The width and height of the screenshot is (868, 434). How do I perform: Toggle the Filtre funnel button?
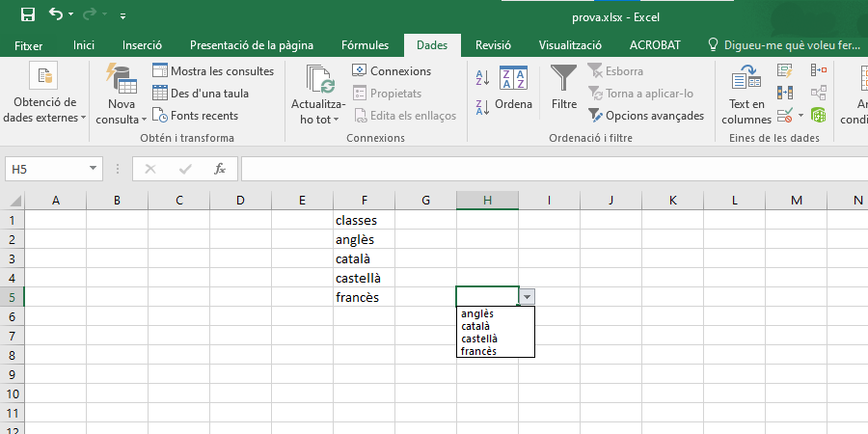564,89
